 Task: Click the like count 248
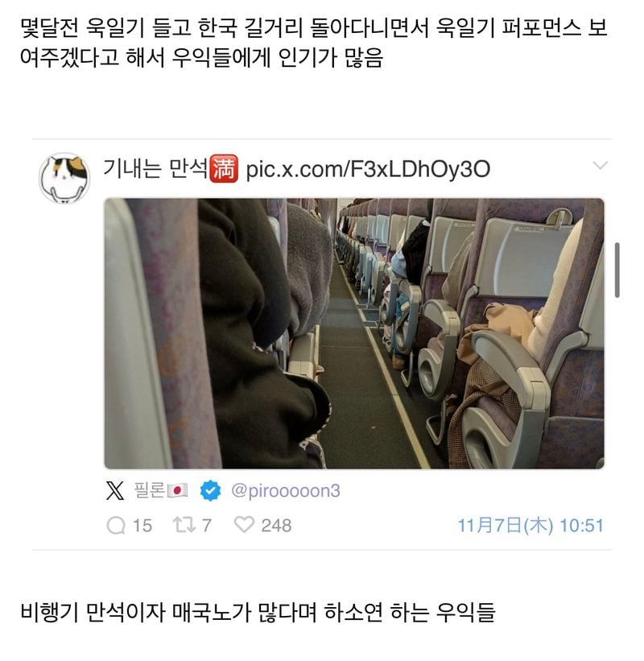click(x=276, y=526)
